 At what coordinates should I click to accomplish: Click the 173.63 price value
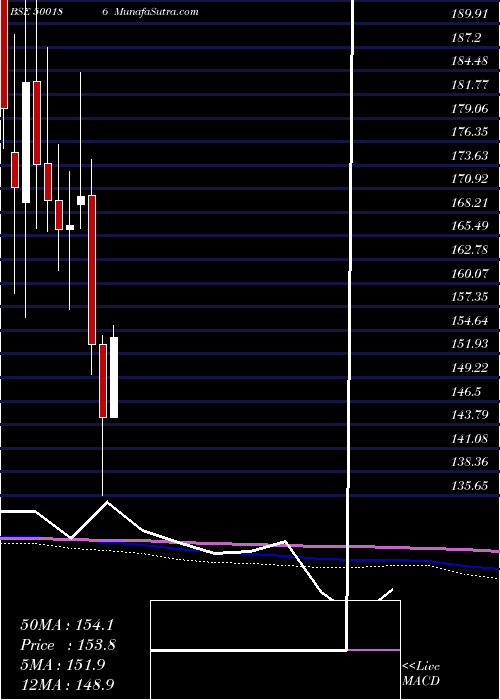click(x=470, y=156)
